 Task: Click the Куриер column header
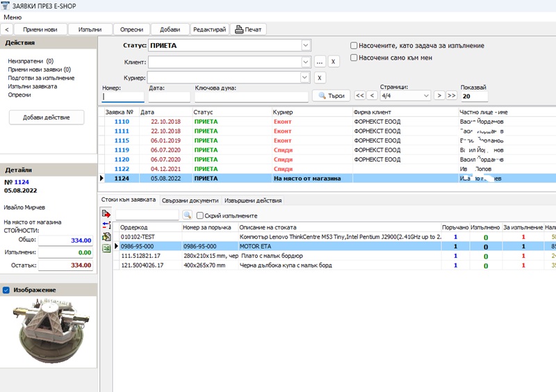click(x=311, y=112)
